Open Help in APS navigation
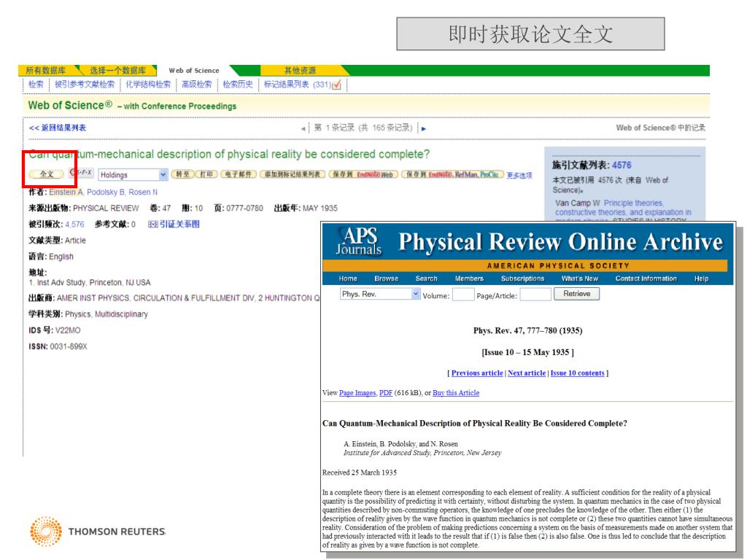The image size is (747, 560). pos(701,279)
